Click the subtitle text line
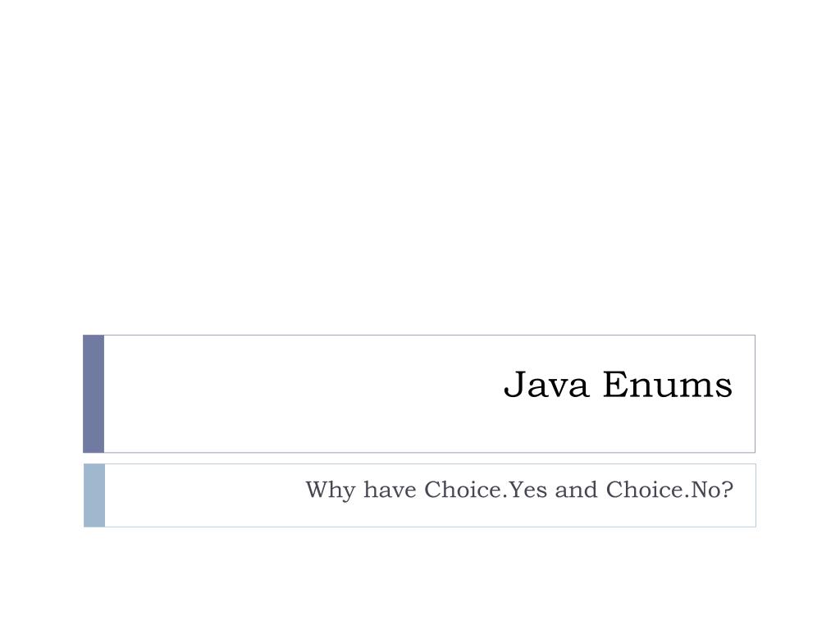Screen dimensions: 840x630 tap(519, 491)
